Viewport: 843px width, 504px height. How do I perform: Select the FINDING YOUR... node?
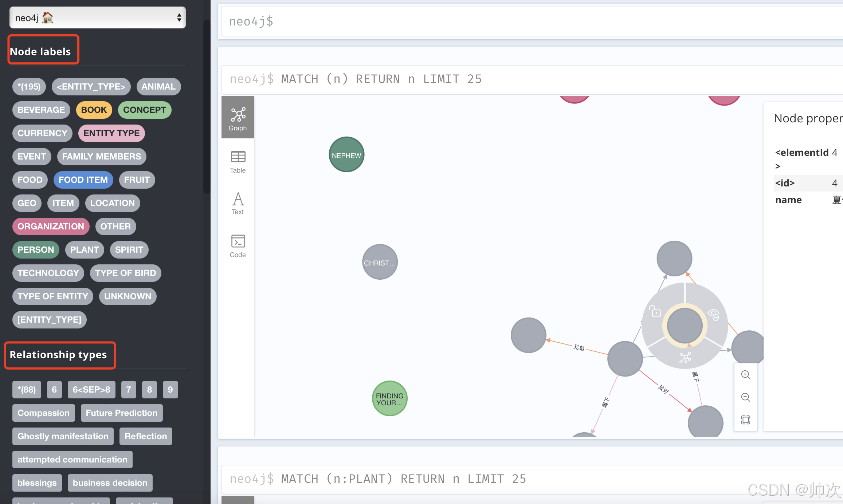pos(389,398)
